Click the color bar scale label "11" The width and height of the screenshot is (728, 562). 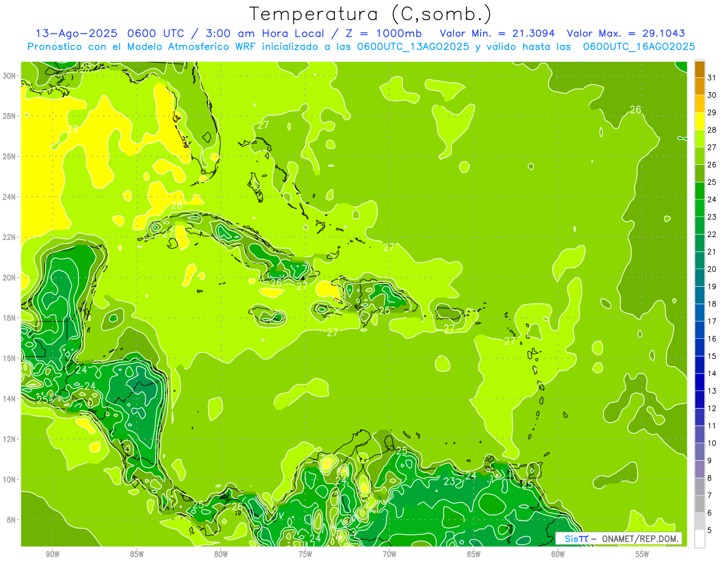coord(712,426)
